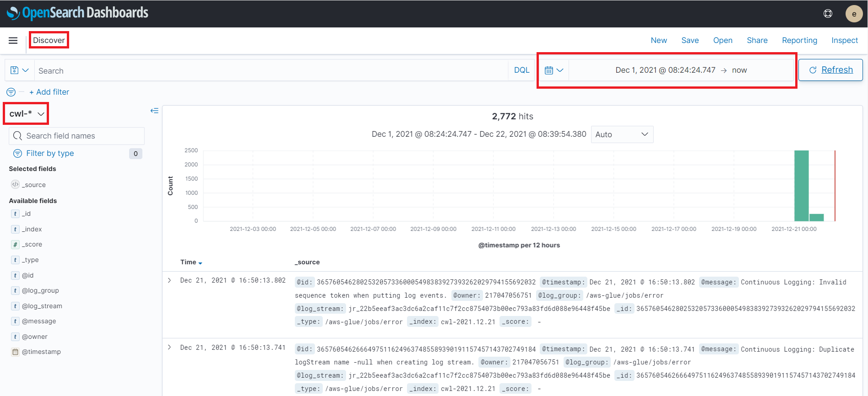Click the _source column header

coord(307,262)
